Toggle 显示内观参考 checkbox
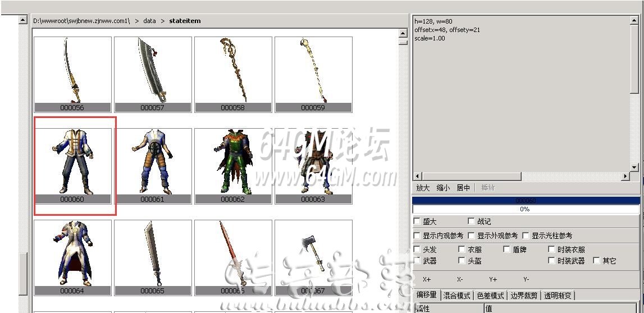Image resolution: width=644 pixels, height=313 pixels. tap(417, 235)
